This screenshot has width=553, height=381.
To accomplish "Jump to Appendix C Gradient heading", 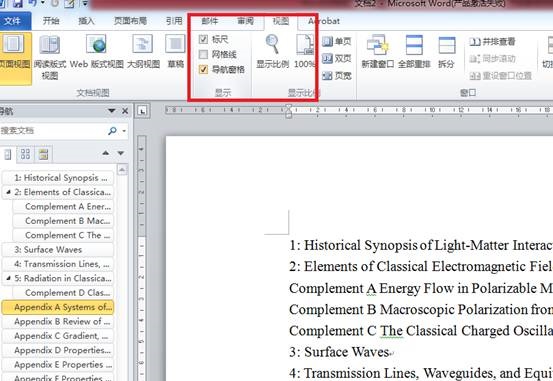I will [58, 336].
